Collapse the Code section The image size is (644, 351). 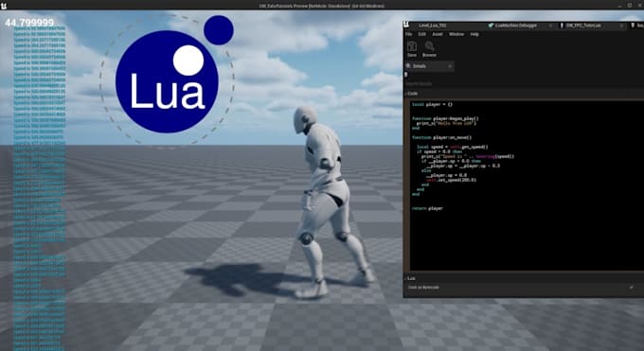pyautogui.click(x=406, y=94)
